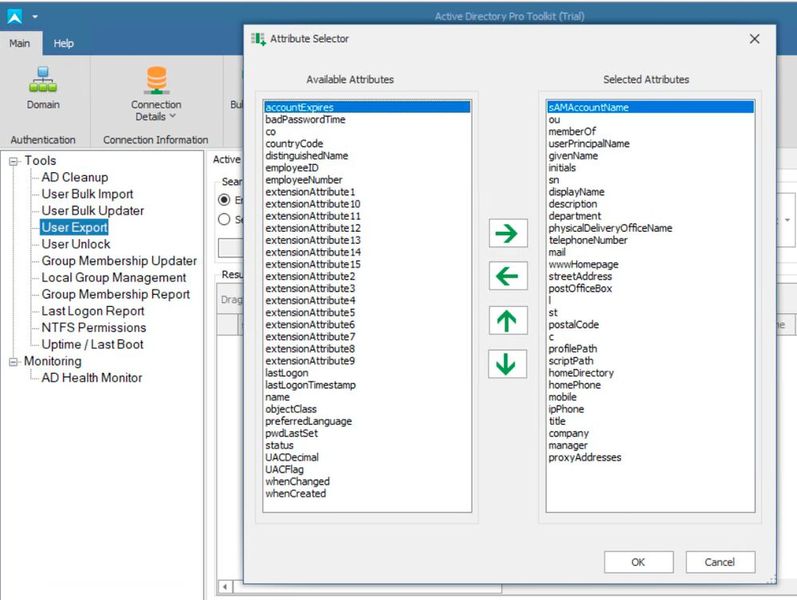Open Group Membership Updater

[x=119, y=261]
